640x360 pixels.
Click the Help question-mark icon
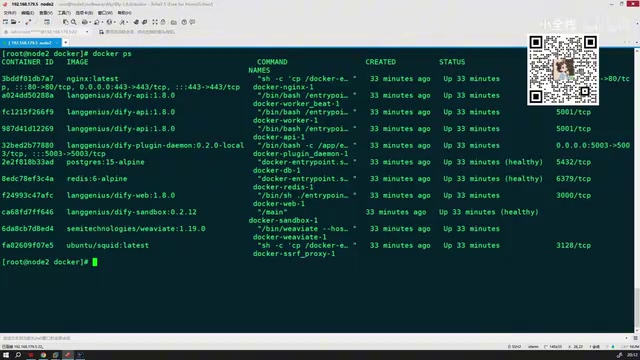click(x=184, y=22)
